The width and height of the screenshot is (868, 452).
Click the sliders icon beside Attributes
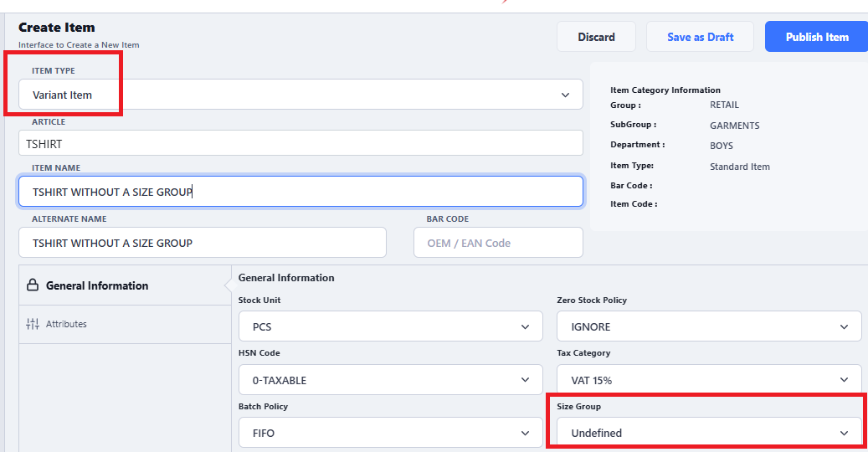pyautogui.click(x=33, y=324)
